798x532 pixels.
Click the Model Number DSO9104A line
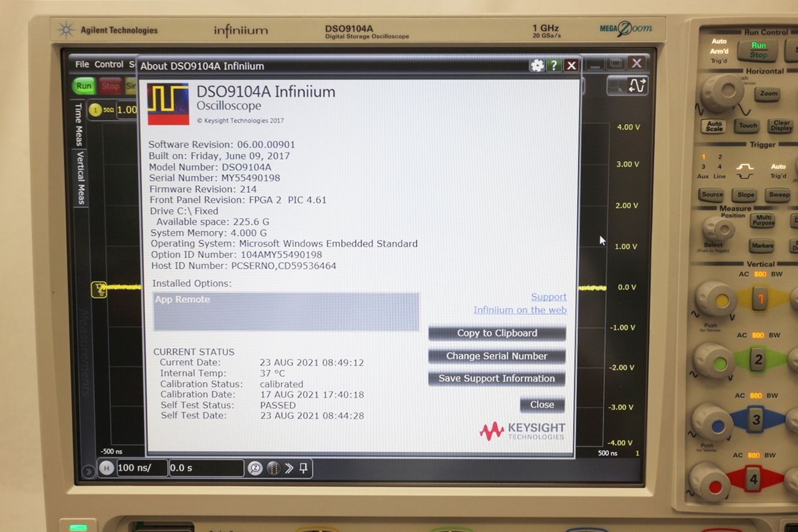pyautogui.click(x=210, y=167)
